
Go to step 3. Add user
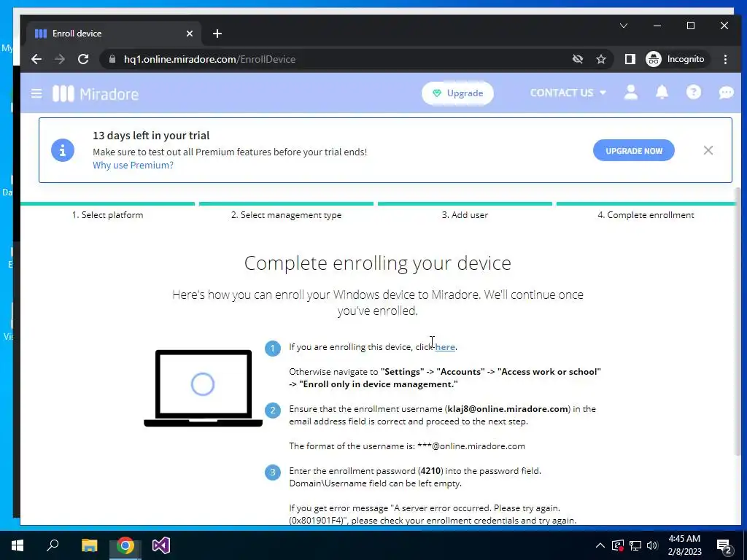coord(465,215)
